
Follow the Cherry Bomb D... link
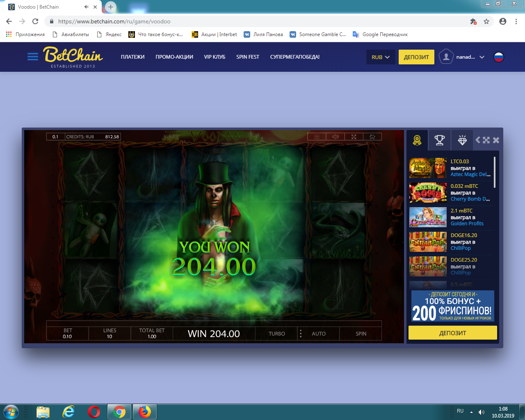[x=470, y=199]
